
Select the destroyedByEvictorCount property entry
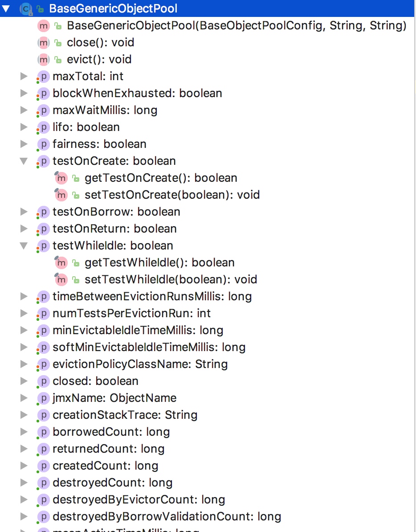[139, 499]
